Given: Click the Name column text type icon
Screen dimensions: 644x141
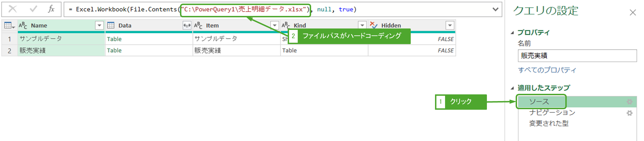Looking at the screenshot, I should click(23, 25).
